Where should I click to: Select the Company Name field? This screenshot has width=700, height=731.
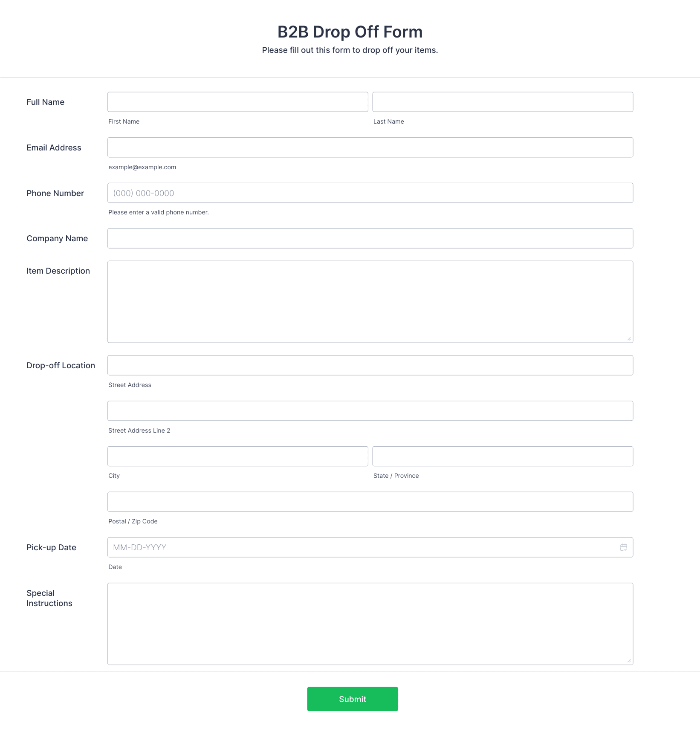pos(370,238)
